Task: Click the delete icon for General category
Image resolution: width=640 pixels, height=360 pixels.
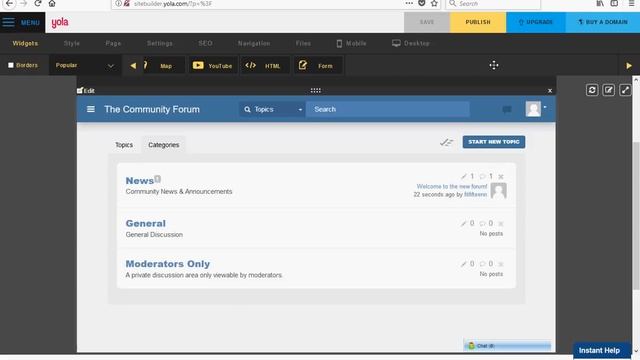Action: (x=501, y=224)
